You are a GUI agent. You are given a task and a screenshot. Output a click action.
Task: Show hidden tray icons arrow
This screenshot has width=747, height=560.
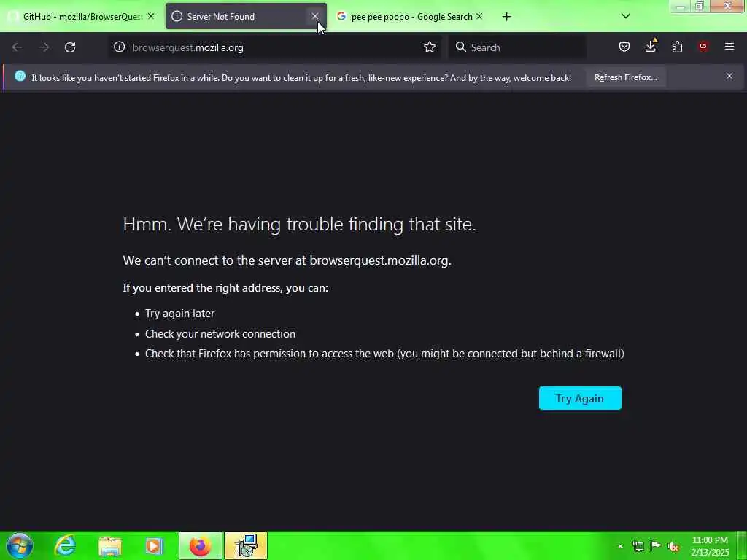tap(620, 547)
